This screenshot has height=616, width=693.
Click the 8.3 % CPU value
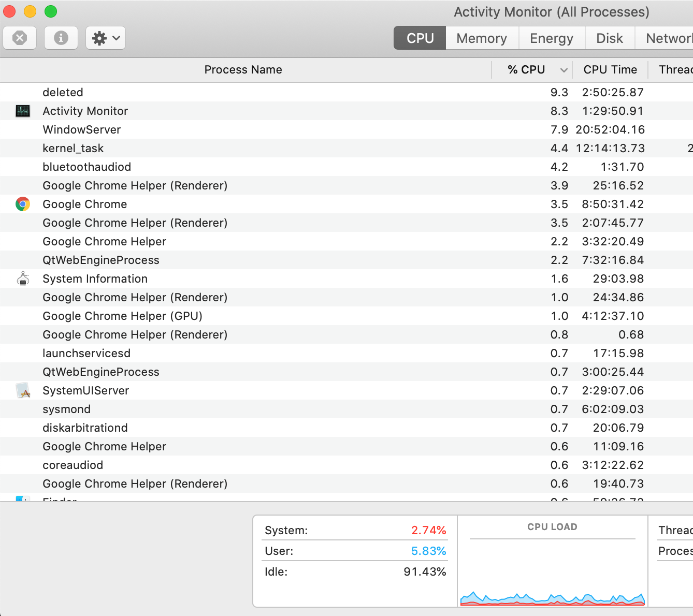click(559, 111)
